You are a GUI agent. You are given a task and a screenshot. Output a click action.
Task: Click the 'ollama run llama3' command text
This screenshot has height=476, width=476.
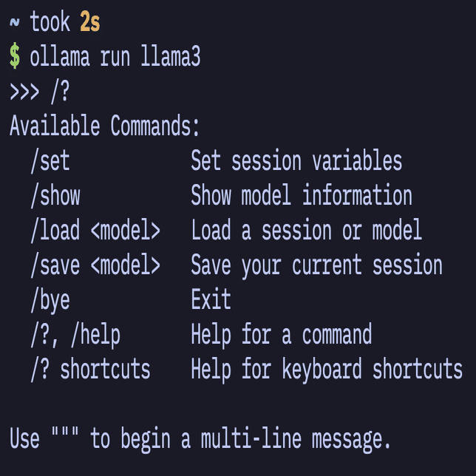pyautogui.click(x=115, y=57)
